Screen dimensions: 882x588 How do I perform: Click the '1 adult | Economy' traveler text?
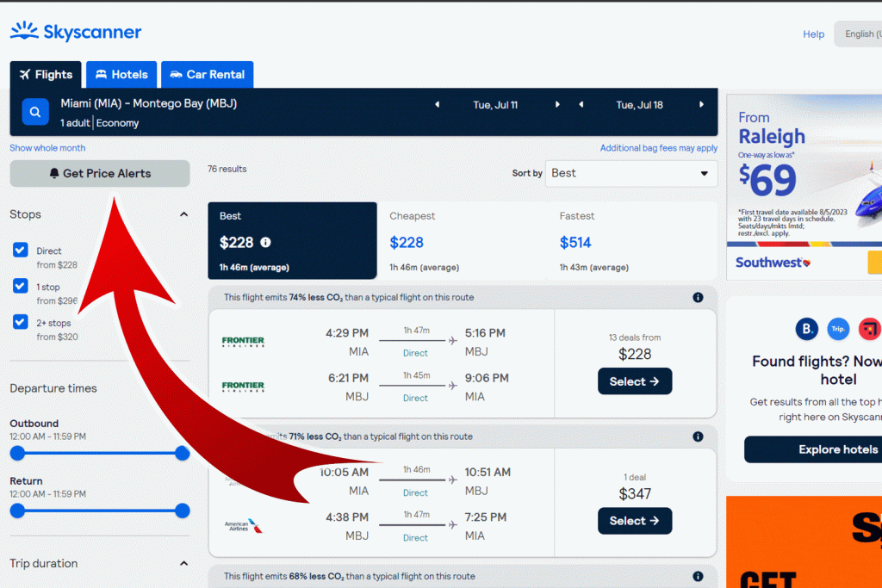[100, 123]
